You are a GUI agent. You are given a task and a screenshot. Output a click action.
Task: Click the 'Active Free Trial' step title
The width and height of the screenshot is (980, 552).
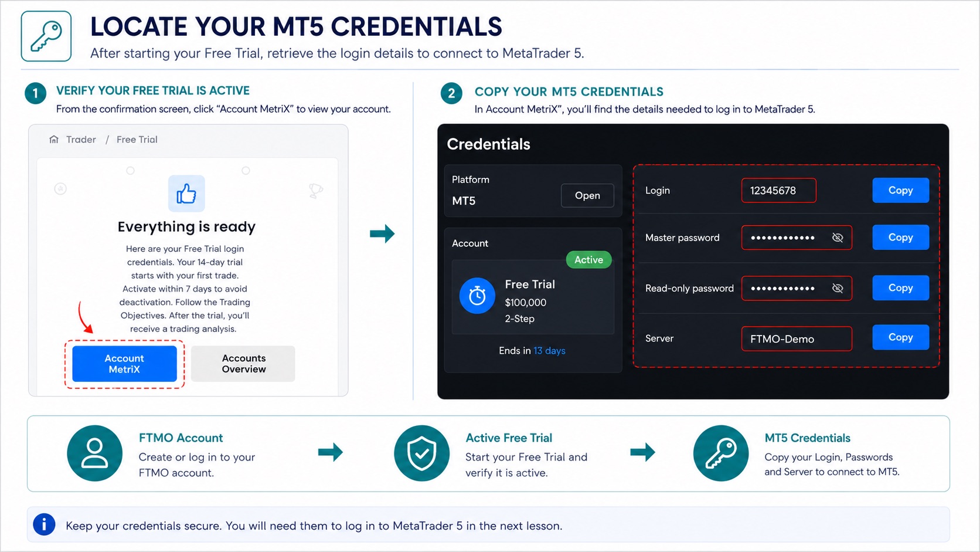pos(509,438)
